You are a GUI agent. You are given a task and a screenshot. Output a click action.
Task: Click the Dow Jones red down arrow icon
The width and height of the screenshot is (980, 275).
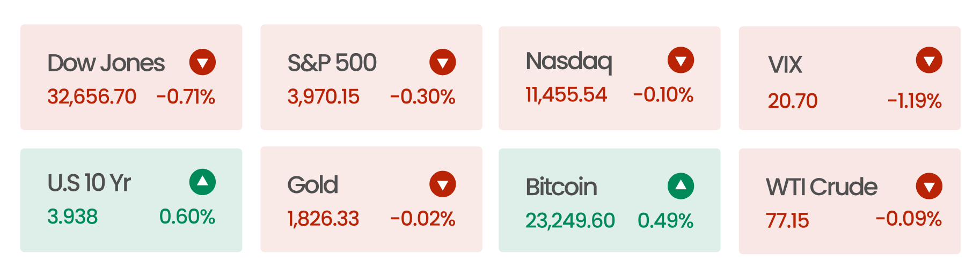pyautogui.click(x=202, y=62)
